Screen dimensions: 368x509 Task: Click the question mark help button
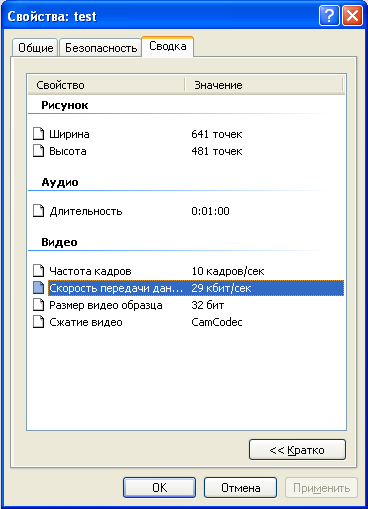tap(329, 16)
